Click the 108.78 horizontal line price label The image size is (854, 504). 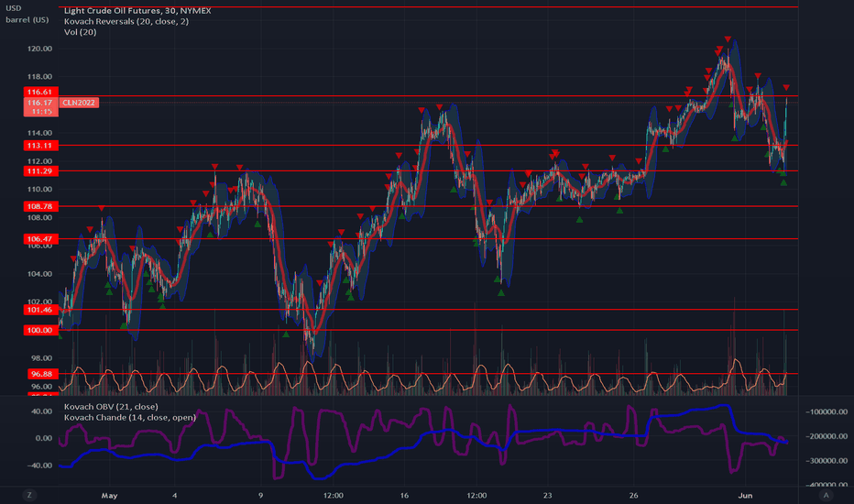click(x=41, y=206)
